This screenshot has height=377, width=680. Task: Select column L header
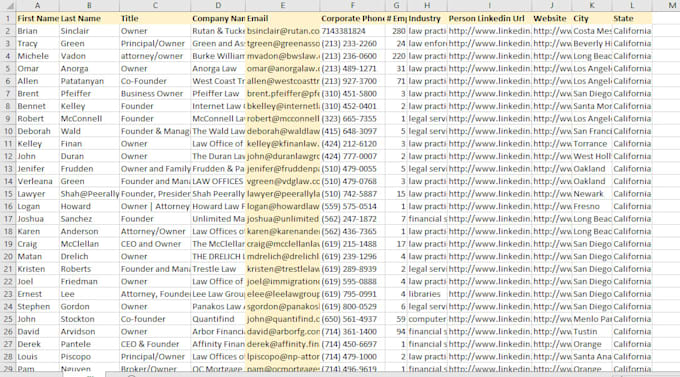[632, 6]
